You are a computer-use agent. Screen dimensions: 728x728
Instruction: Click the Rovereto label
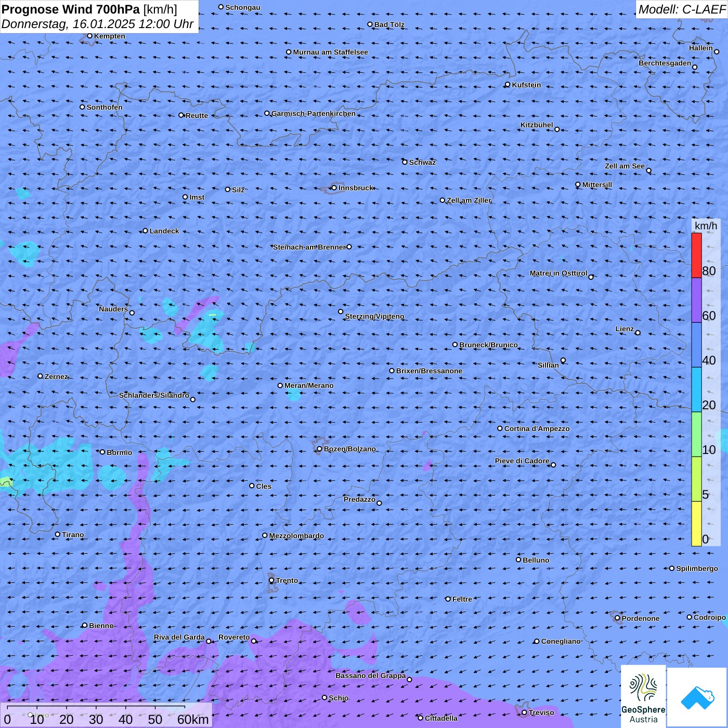[x=234, y=637]
